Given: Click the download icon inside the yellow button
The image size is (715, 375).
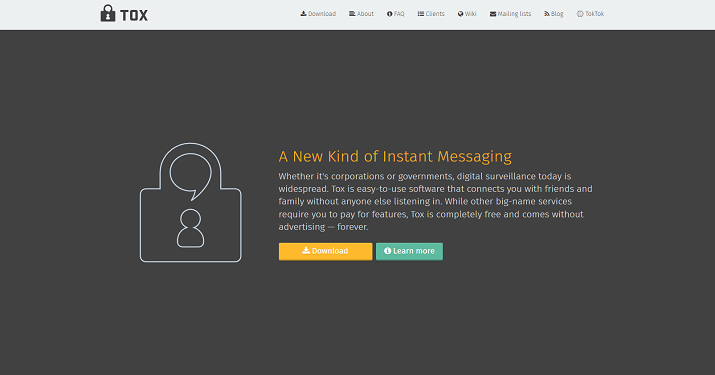Looking at the screenshot, I should [x=306, y=250].
